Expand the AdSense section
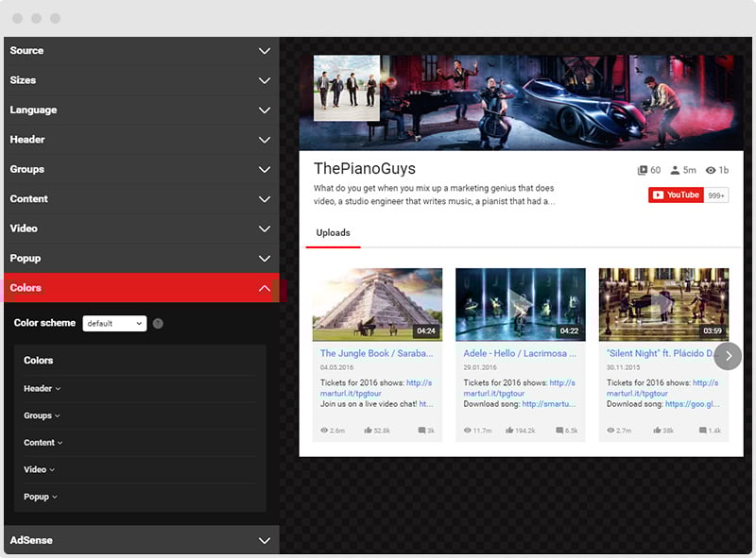Viewport: 756px width, 558px height. [141, 540]
